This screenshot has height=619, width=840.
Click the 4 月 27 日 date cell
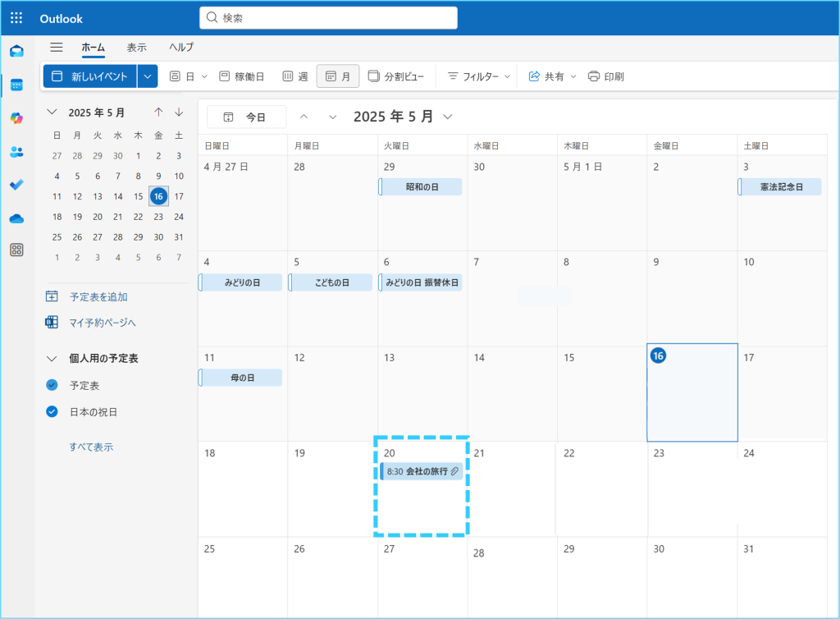click(x=243, y=203)
